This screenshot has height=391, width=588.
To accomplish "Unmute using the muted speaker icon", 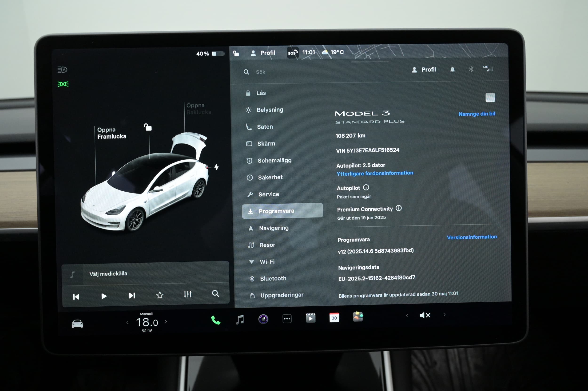I will pos(425,315).
